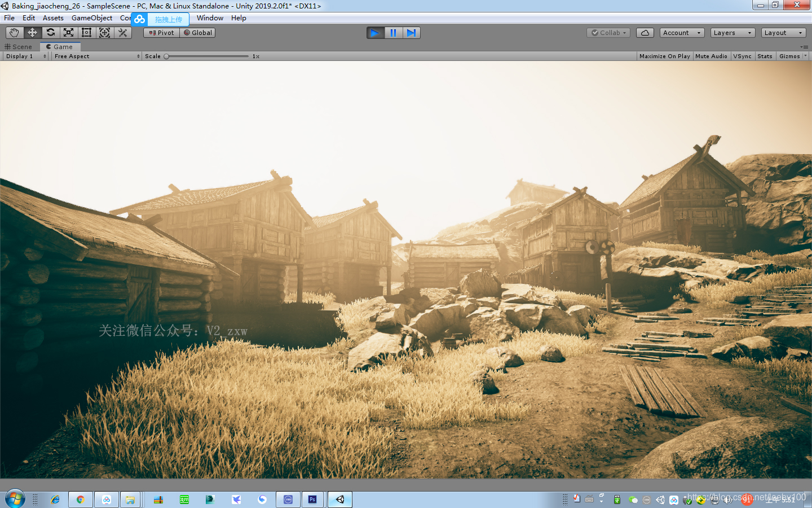Open the Edit menu
Viewport: 812px width, 508px height.
click(x=29, y=18)
